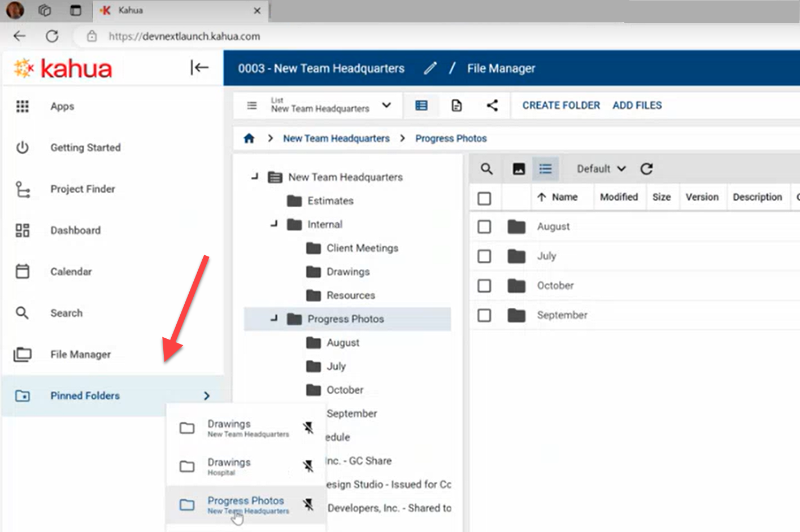This screenshot has width=800, height=532.
Task: Go to home breadcrumb icon
Action: pos(249,138)
